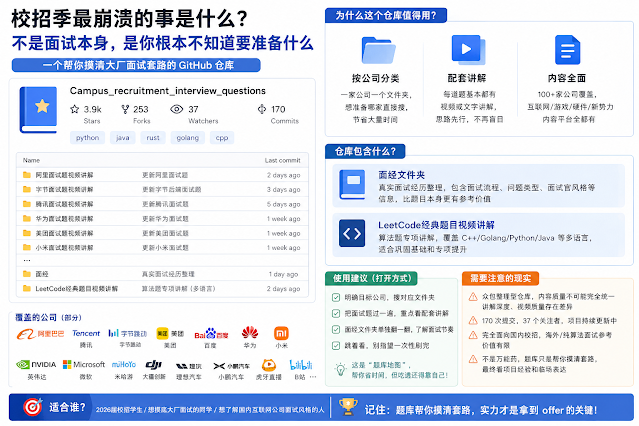Screen dimensions: 639x426
Task: Toggle the 面经文件夹单独翻一翻 checkbox
Action: [336, 329]
